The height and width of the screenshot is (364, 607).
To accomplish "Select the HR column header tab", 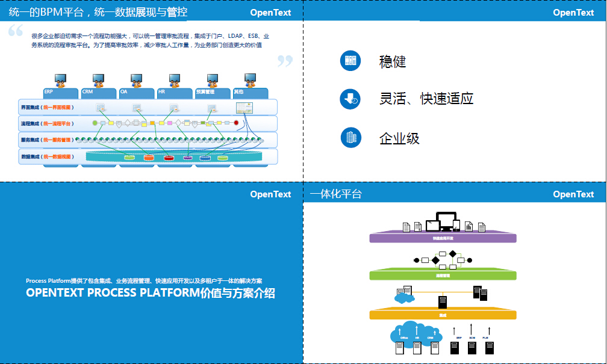I will pos(175,93).
